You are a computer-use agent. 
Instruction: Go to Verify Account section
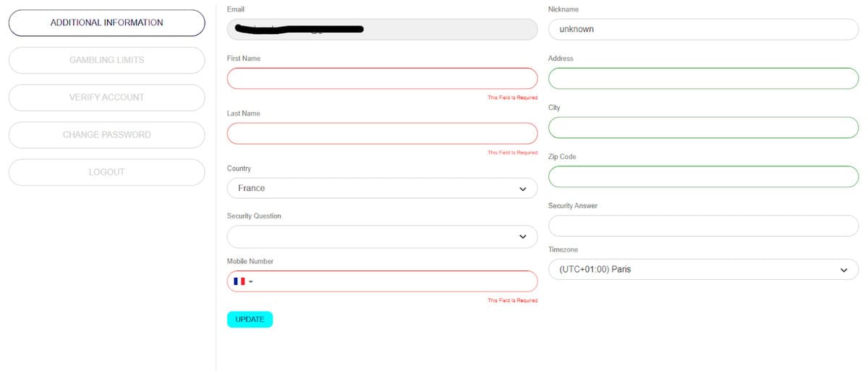point(107,98)
